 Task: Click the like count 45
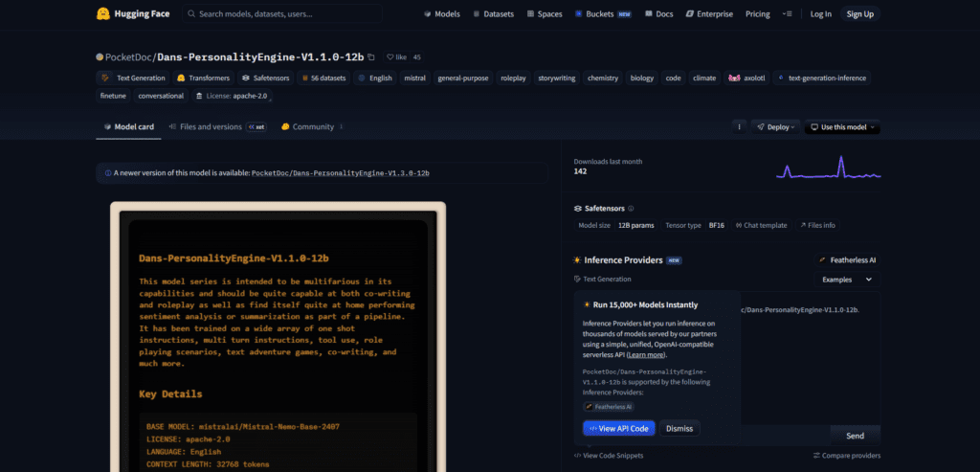[x=417, y=56]
